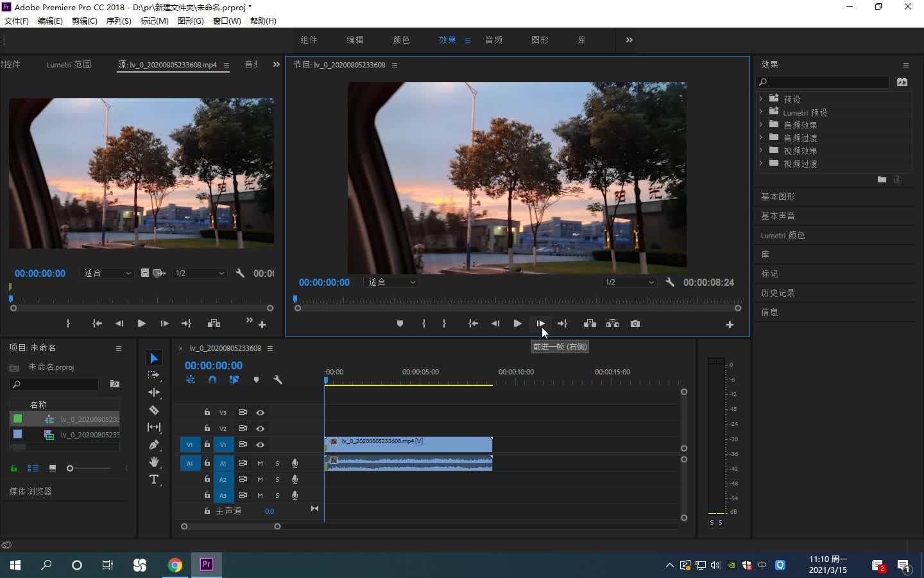Screen dimensions: 924x578
Task: Click the project panel search field
Action: pos(54,384)
